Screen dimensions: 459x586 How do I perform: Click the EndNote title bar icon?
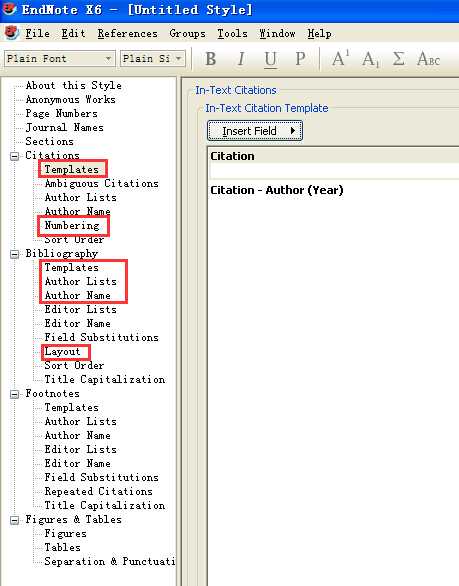point(9,8)
